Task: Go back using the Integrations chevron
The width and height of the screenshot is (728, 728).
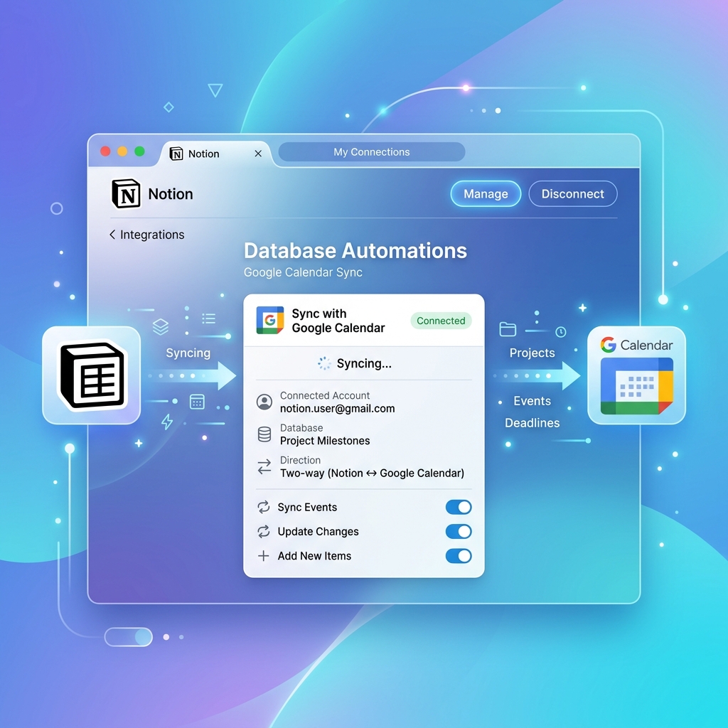Action: tap(112, 235)
